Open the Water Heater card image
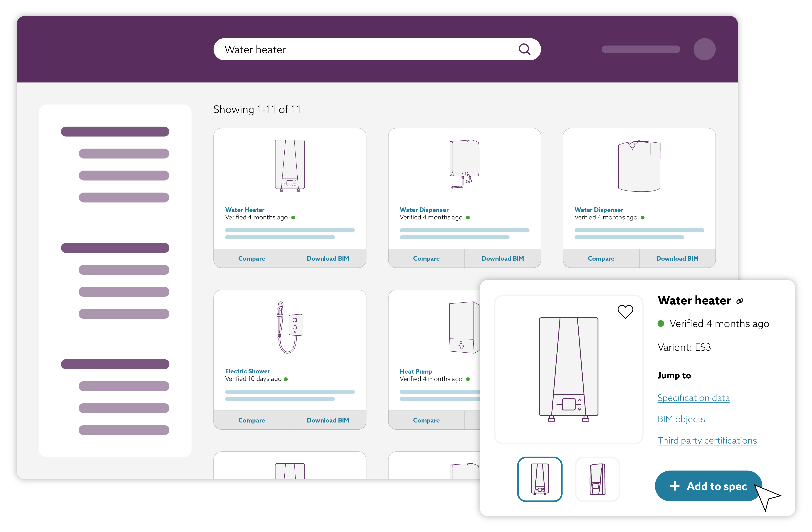The width and height of the screenshot is (812, 532). coord(289,165)
